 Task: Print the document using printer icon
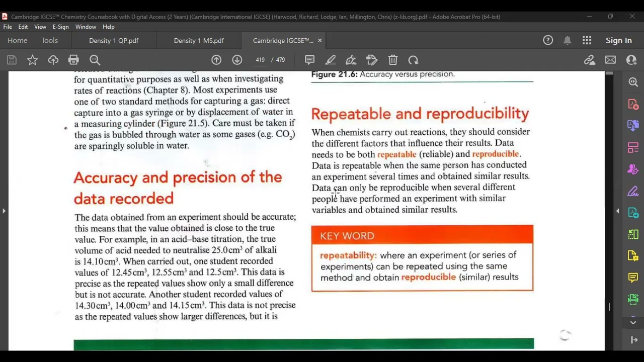coord(73,60)
